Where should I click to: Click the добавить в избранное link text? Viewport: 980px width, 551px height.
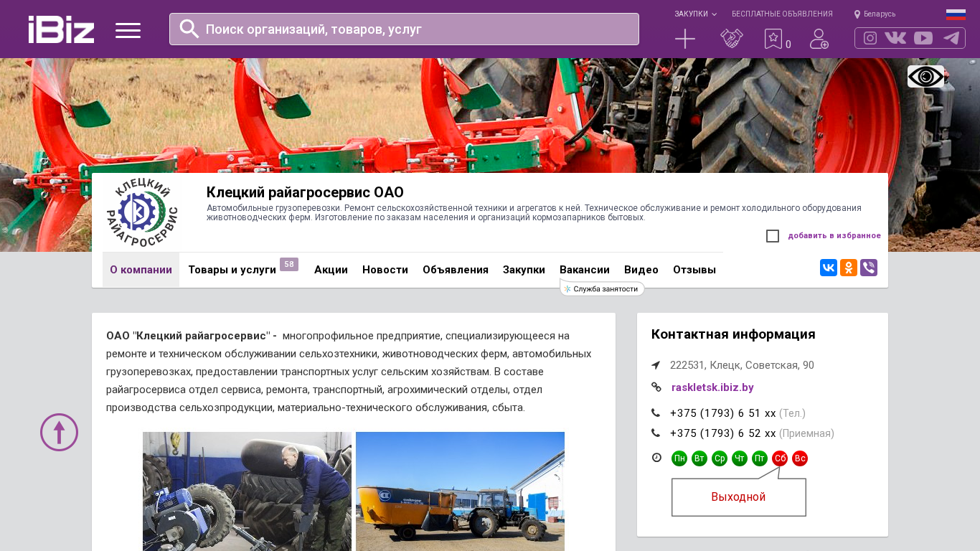coord(834,235)
